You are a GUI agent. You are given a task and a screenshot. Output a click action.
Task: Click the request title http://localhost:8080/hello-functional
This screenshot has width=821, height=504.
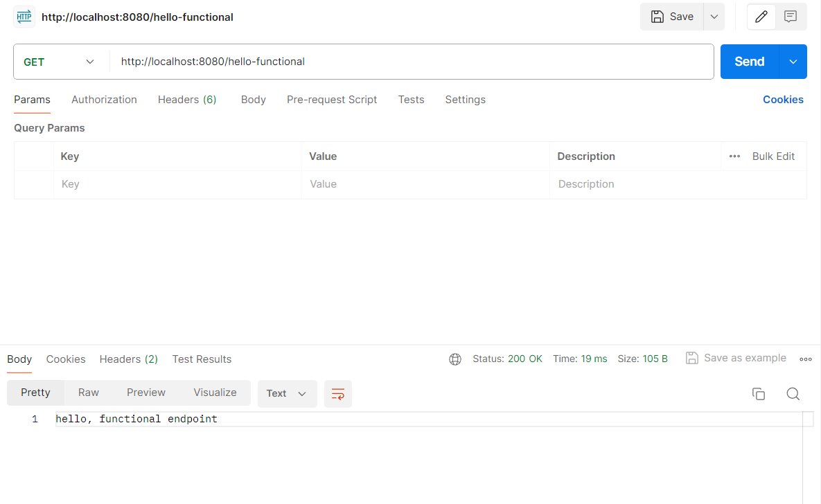pos(137,17)
